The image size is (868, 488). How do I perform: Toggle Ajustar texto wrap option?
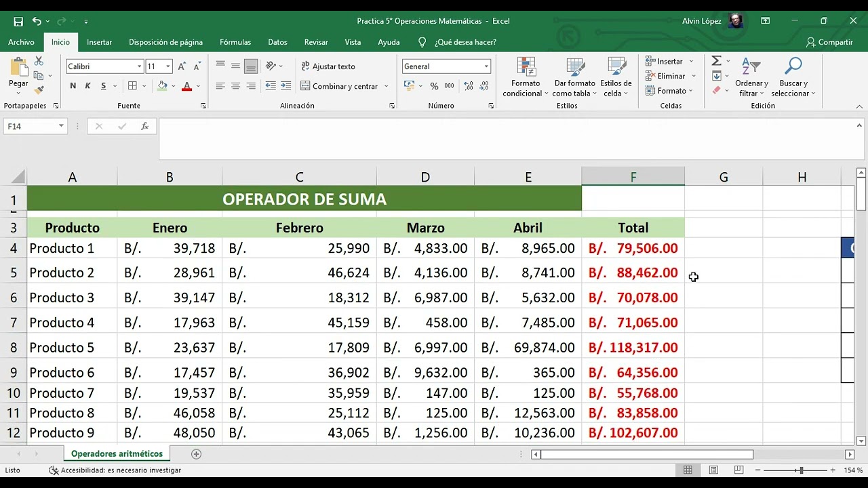[x=328, y=66]
